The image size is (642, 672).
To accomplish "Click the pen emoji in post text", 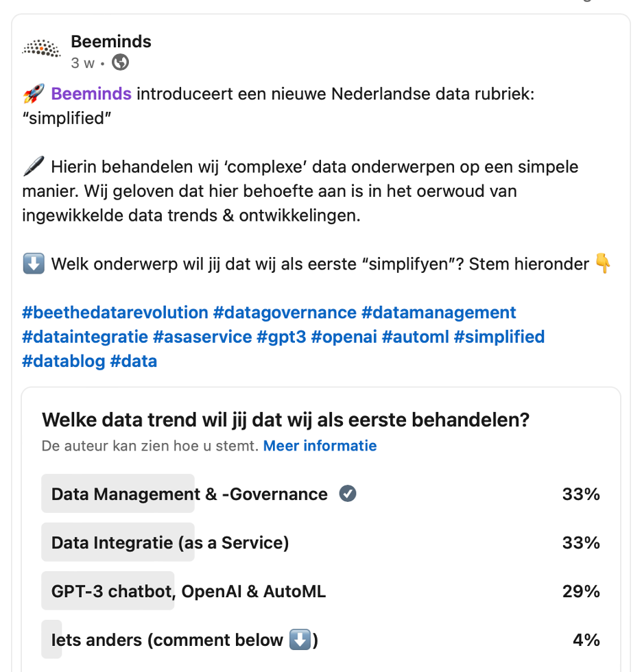I will (33, 167).
